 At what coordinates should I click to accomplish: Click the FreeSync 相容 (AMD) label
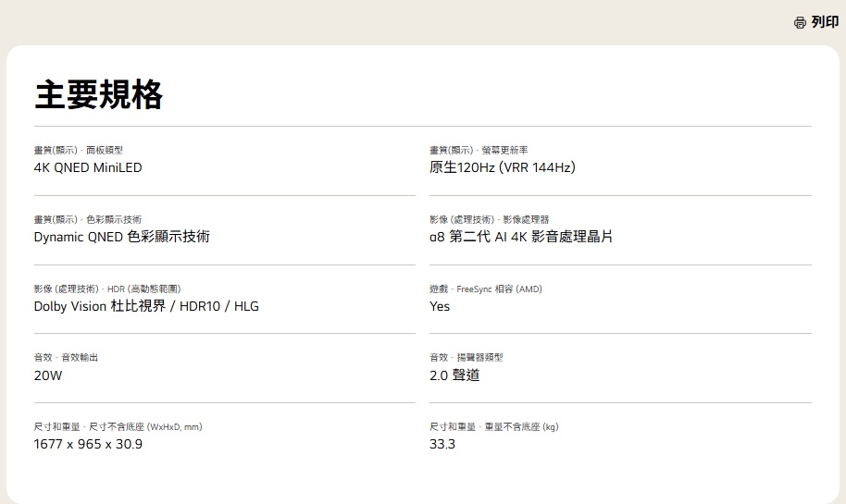coord(499,289)
